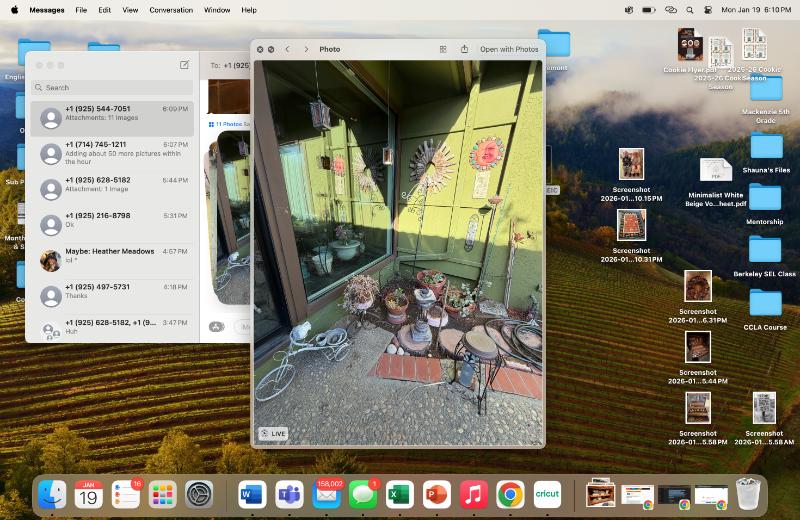This screenshot has height=520, width=800.
Task: Show the grid view of all photos
Action: point(443,49)
